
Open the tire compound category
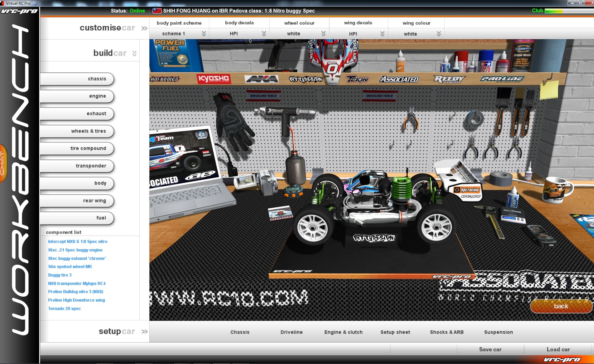[x=77, y=148]
